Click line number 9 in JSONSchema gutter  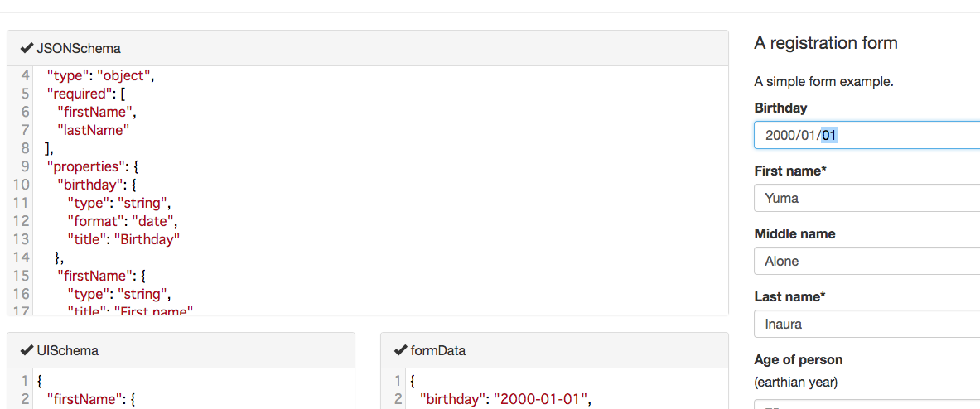[x=24, y=166]
